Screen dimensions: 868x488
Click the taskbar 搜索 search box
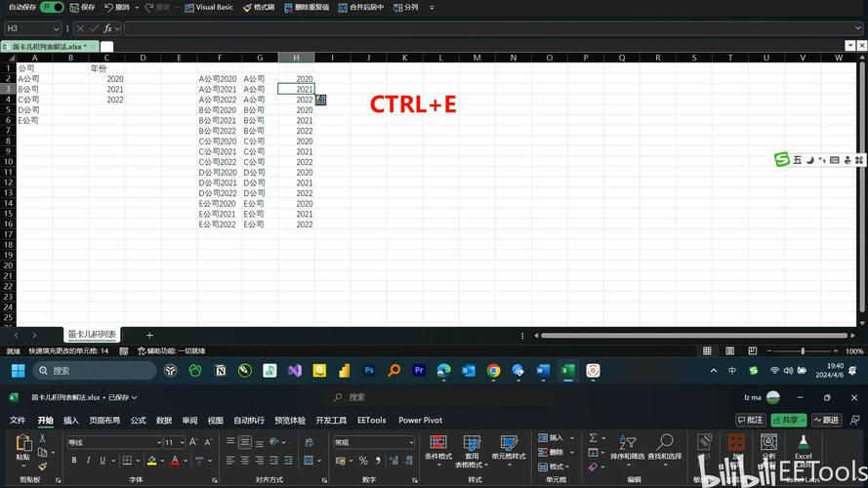pyautogui.click(x=94, y=371)
